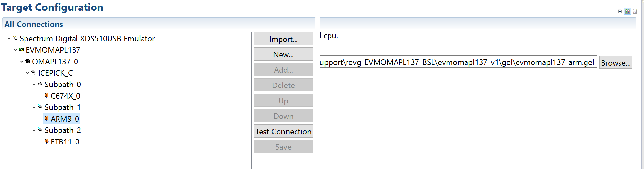Image resolution: width=644 pixels, height=169 pixels.
Task: Select the ARM9_0 tree item
Action: pos(65,119)
